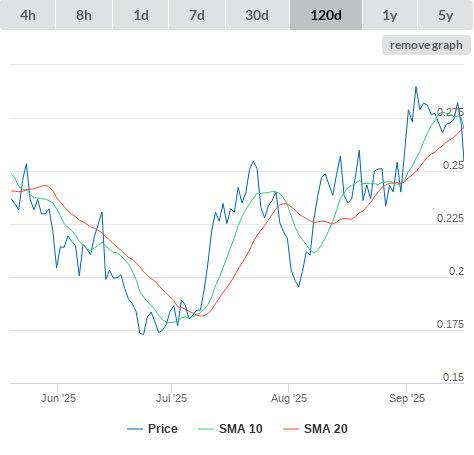Switch chart to 1y range
Screen dimensions: 474x455
tap(390, 15)
